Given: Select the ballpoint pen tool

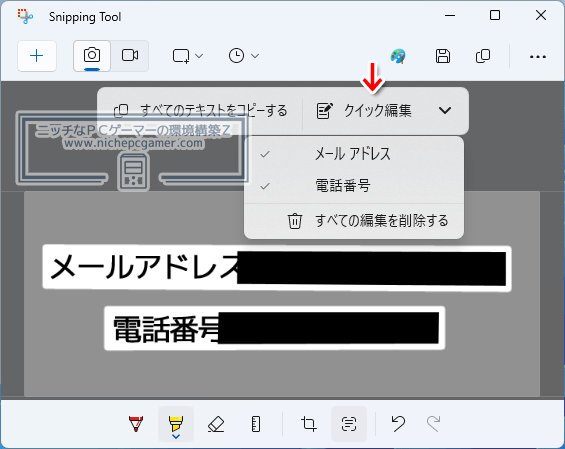Looking at the screenshot, I should tap(136, 424).
